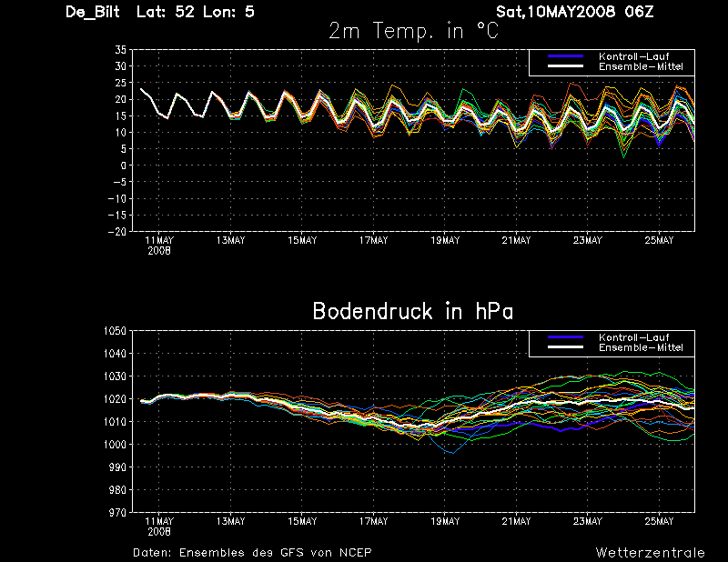Screen dimensions: 728x562
Task: Click the 'Sat,10MAY2008 06Z' date header
Action: coord(575,12)
